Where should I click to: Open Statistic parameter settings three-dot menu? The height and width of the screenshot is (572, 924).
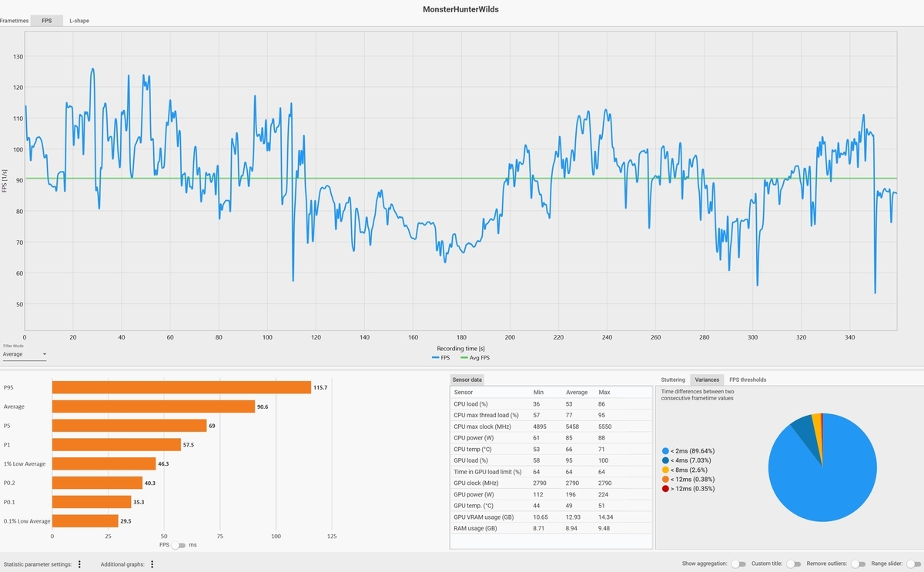[79, 564]
